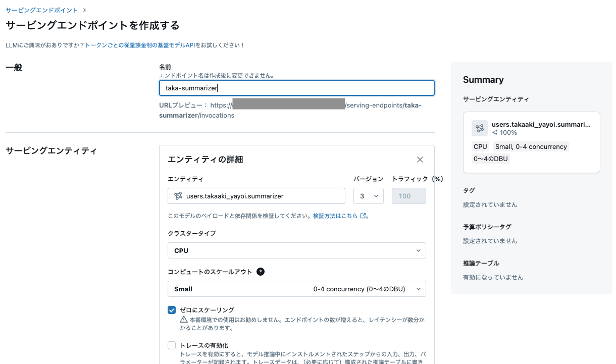Click the model icon in the Summary entity card

point(479,128)
